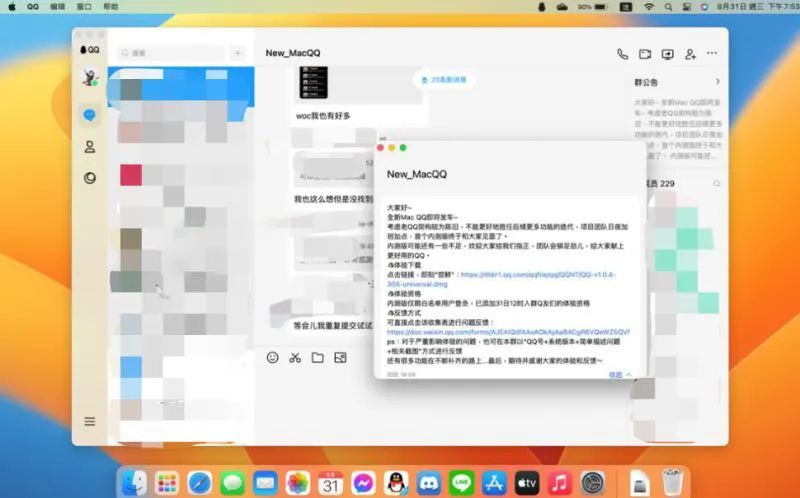Click the QQ penguin icon in the Dock
This screenshot has width=800, height=498.
click(x=396, y=482)
